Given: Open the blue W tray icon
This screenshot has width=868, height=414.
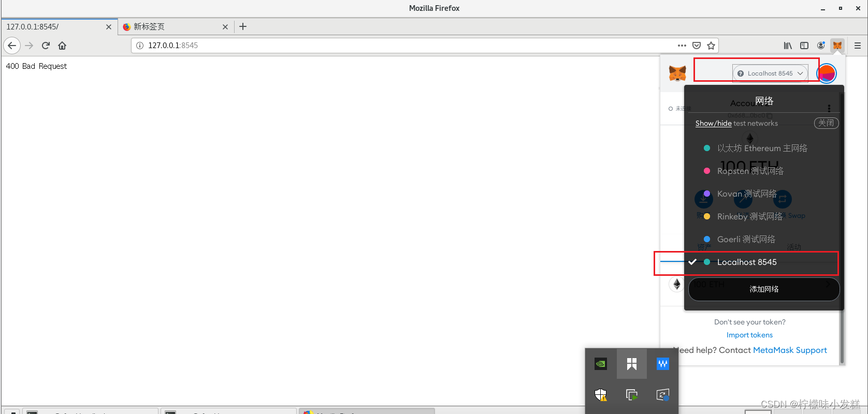Looking at the screenshot, I should coord(663,364).
